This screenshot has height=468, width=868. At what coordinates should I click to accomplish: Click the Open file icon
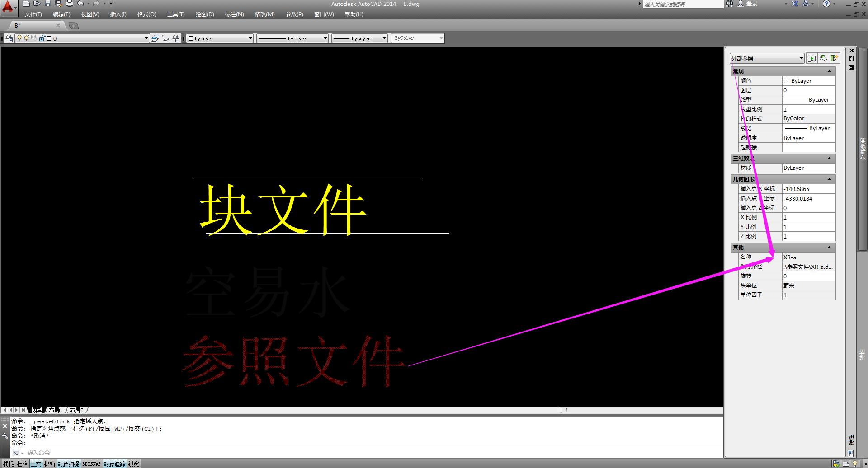(37, 4)
